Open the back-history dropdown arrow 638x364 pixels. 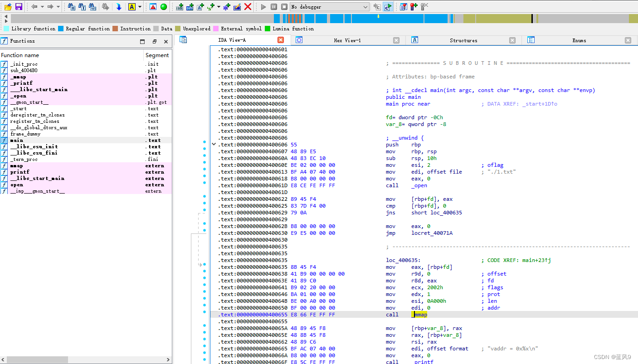42,7
